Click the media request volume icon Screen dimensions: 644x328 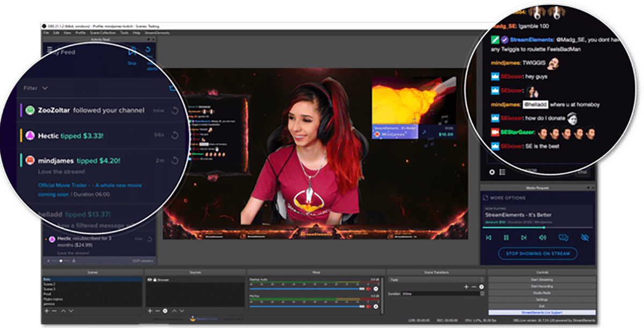543,237
